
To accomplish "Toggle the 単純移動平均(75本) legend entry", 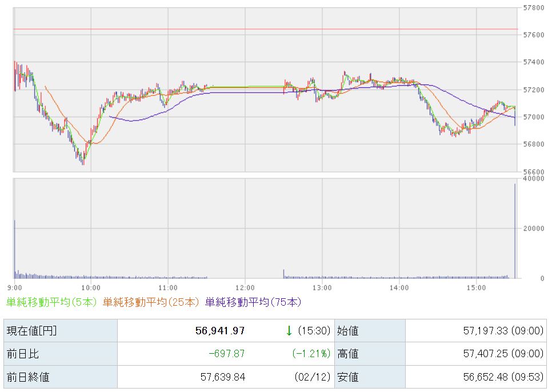I will pyautogui.click(x=253, y=302).
